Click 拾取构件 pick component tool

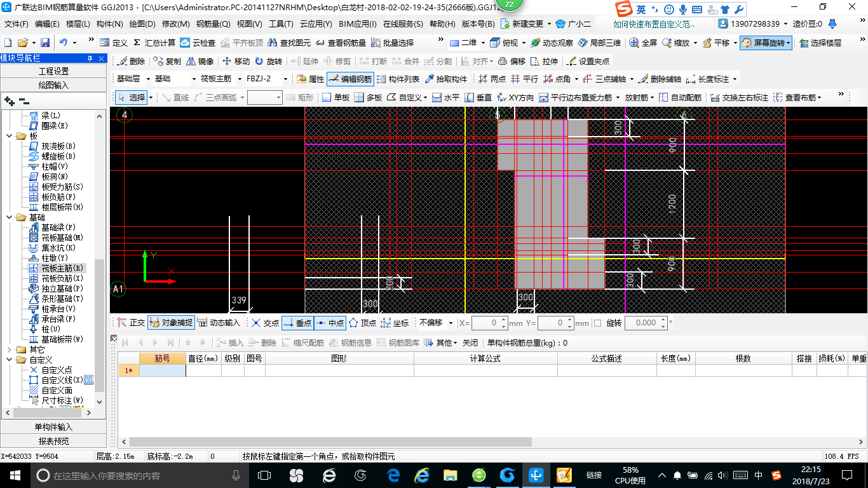(x=446, y=79)
